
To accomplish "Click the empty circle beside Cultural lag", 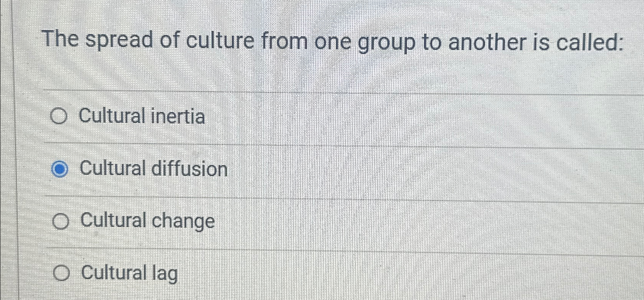I will 61,273.
